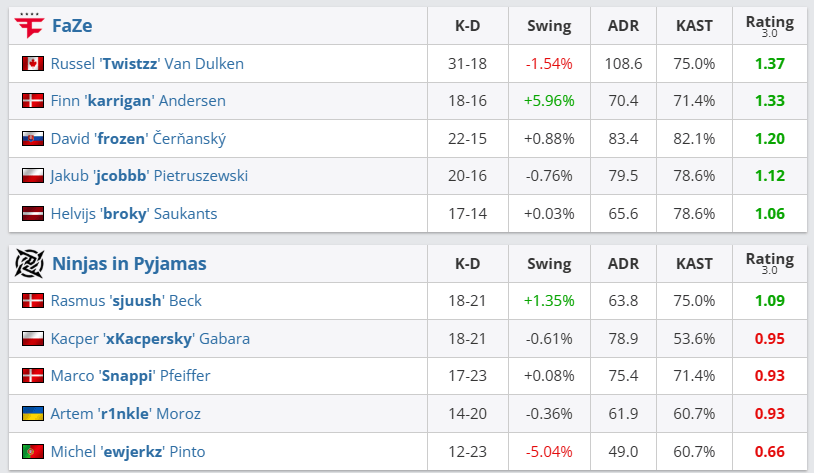The height and width of the screenshot is (473, 814).
Task: Click Twistzz's Canadian flag icon
Action: 32,63
